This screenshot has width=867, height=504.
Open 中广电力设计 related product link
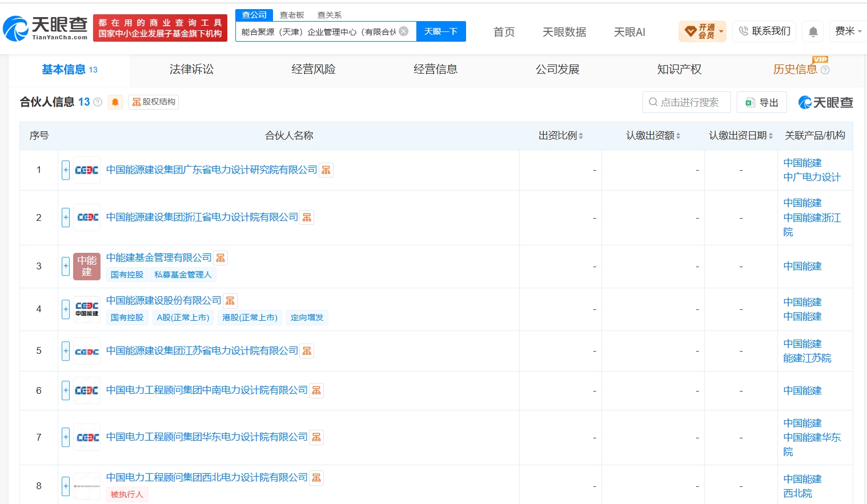click(812, 178)
